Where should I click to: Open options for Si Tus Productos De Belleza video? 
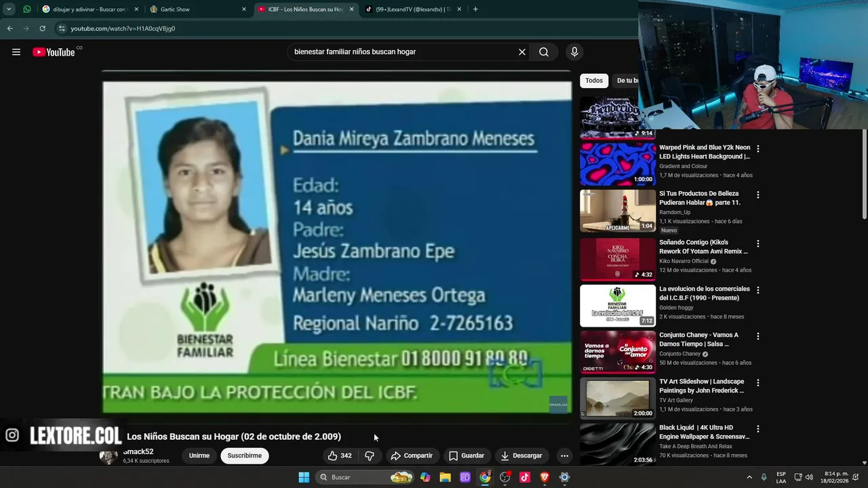pos(758,195)
